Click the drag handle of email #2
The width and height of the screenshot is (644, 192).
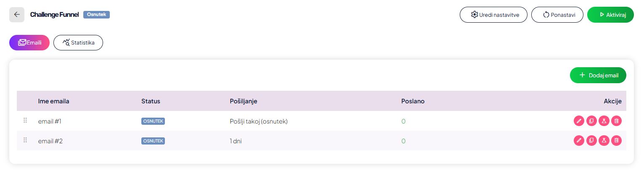point(25,140)
